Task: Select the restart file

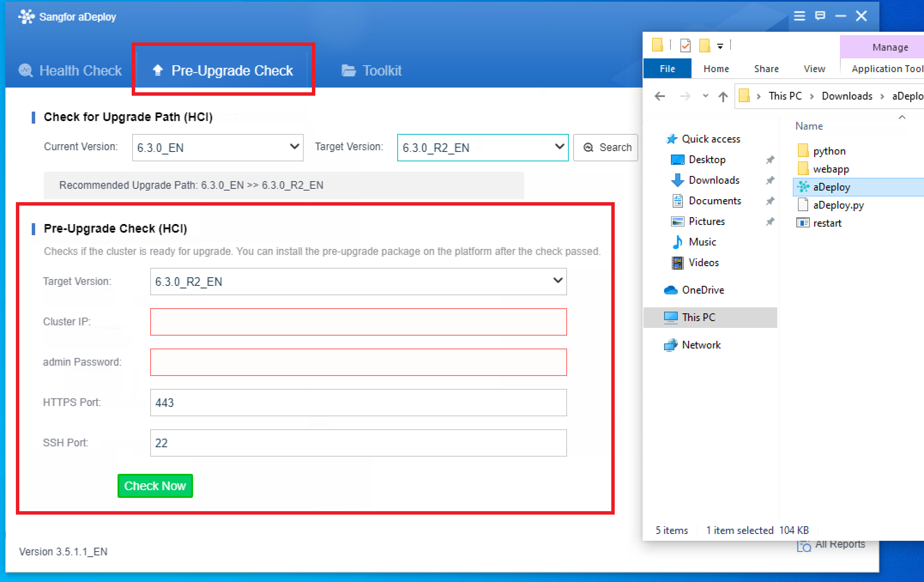Action: pyautogui.click(x=827, y=223)
